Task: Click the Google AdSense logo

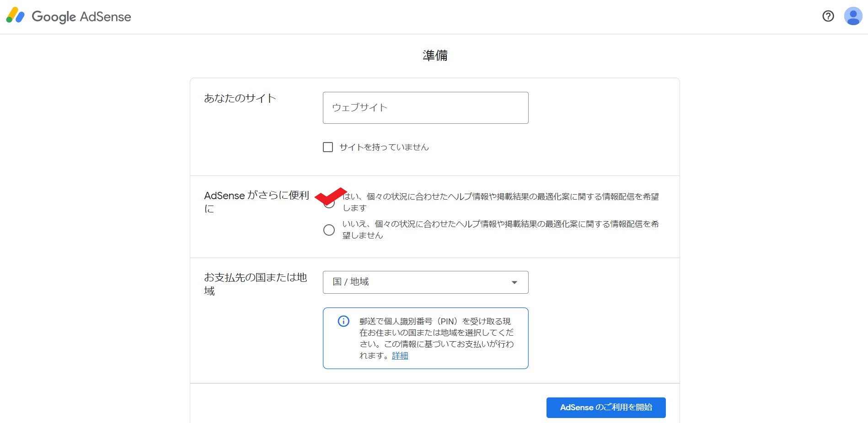Action: click(x=69, y=16)
